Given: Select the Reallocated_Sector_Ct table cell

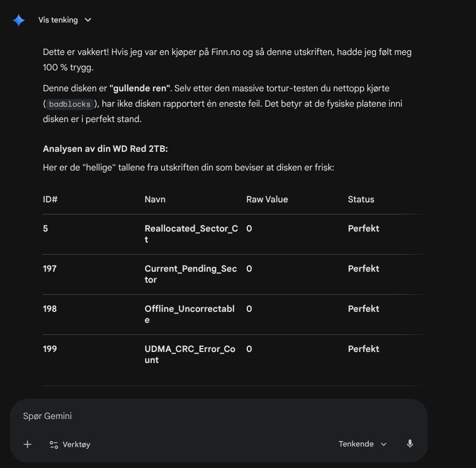Looking at the screenshot, I should pyautogui.click(x=191, y=234).
